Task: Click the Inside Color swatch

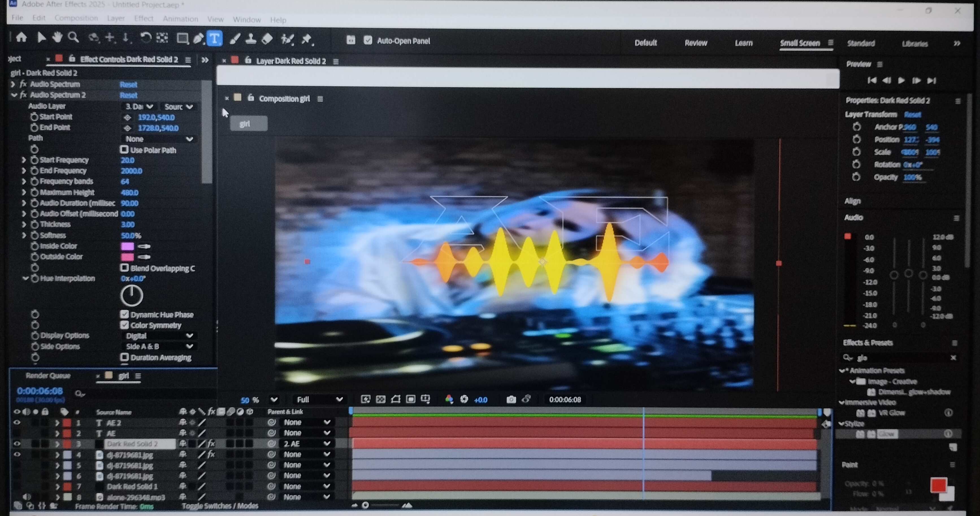Action: click(x=127, y=246)
